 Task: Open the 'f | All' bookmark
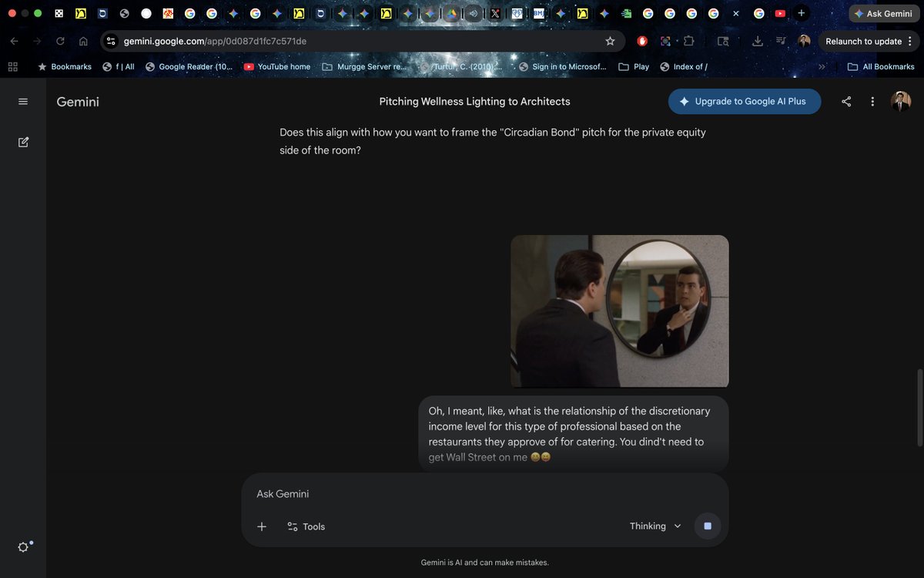(118, 66)
